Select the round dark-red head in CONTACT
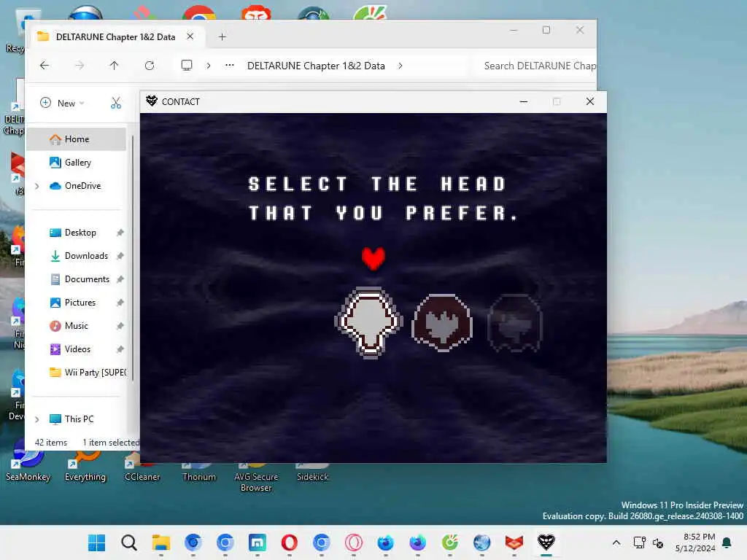The width and height of the screenshot is (747, 560). [443, 322]
